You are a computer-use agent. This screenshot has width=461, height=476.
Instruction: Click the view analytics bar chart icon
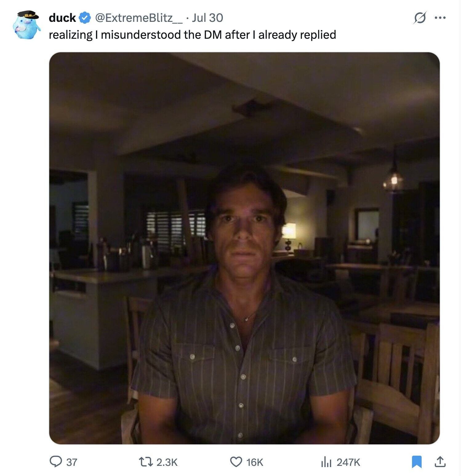pos(326,462)
